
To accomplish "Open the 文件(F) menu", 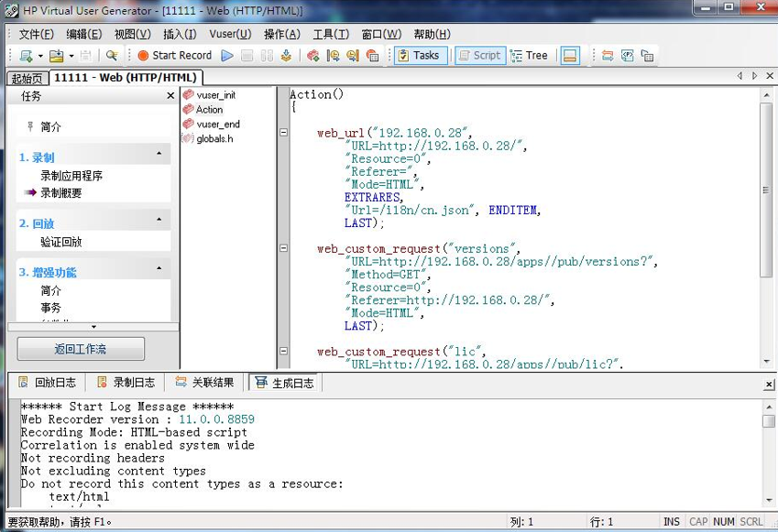I will [x=37, y=34].
